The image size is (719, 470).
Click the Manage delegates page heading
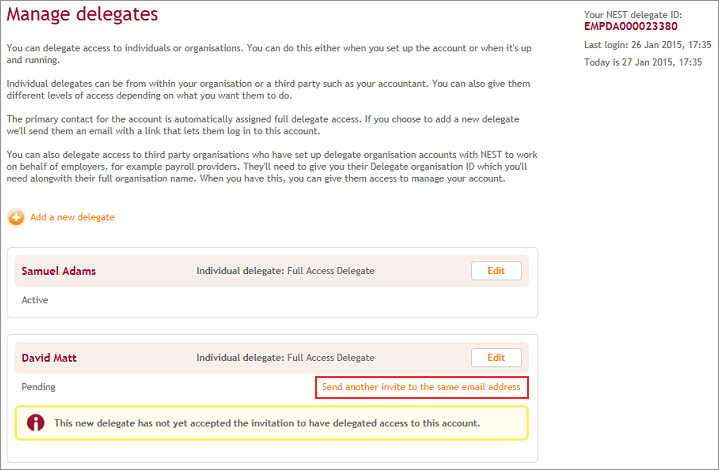click(82, 14)
